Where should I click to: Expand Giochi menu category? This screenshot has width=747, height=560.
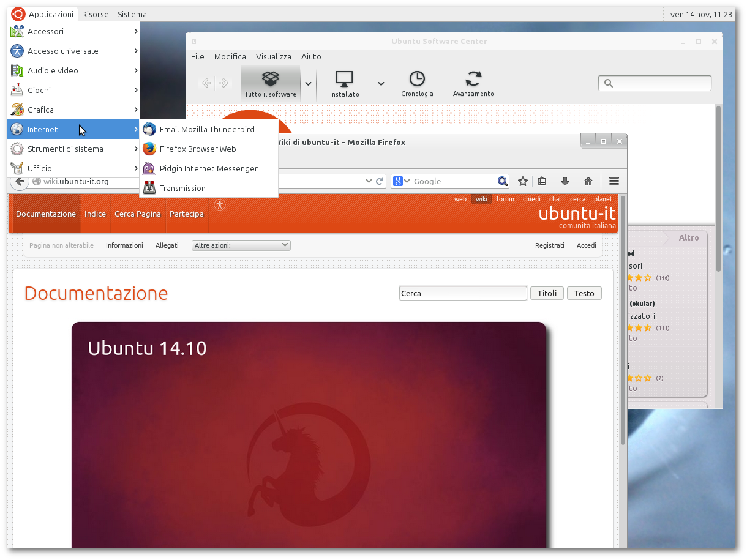pyautogui.click(x=74, y=90)
